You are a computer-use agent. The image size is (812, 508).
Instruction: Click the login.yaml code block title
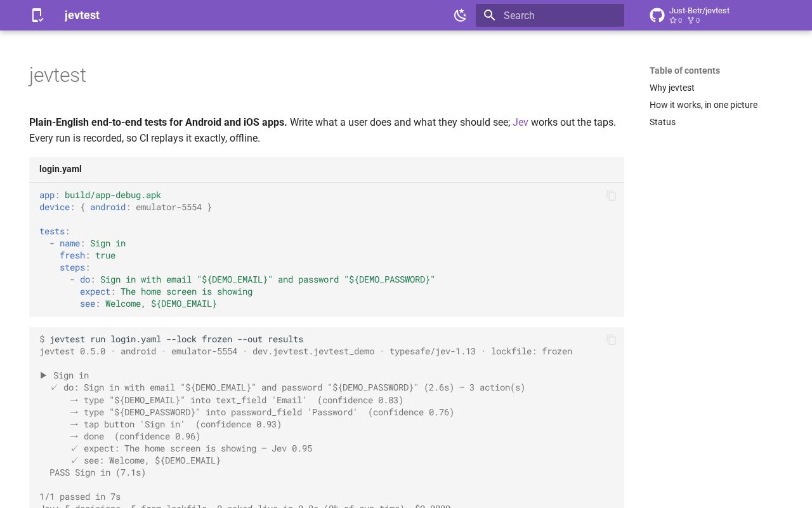pos(60,169)
